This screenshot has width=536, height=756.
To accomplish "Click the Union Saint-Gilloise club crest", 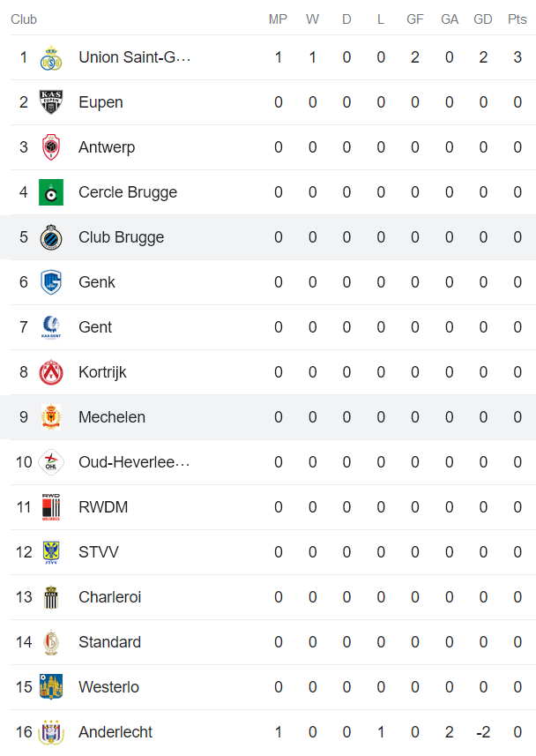I will point(51,58).
